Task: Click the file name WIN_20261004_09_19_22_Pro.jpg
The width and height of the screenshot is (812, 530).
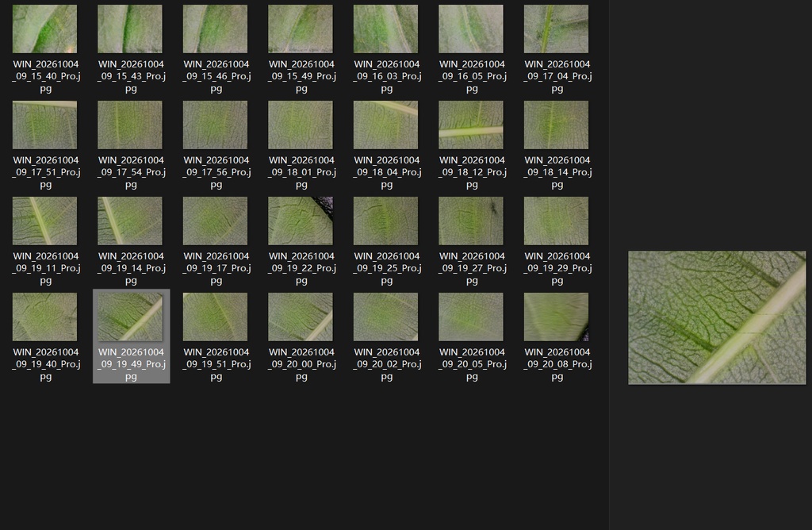Action: [301, 268]
